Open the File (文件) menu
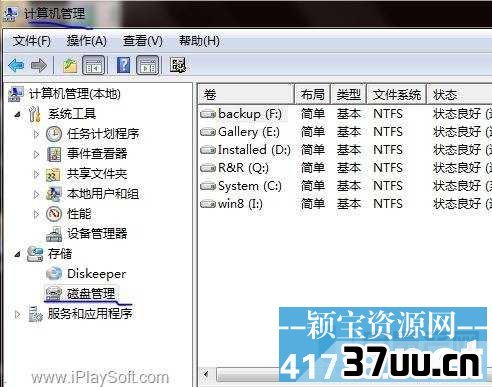This screenshot has width=492, height=387. point(32,41)
